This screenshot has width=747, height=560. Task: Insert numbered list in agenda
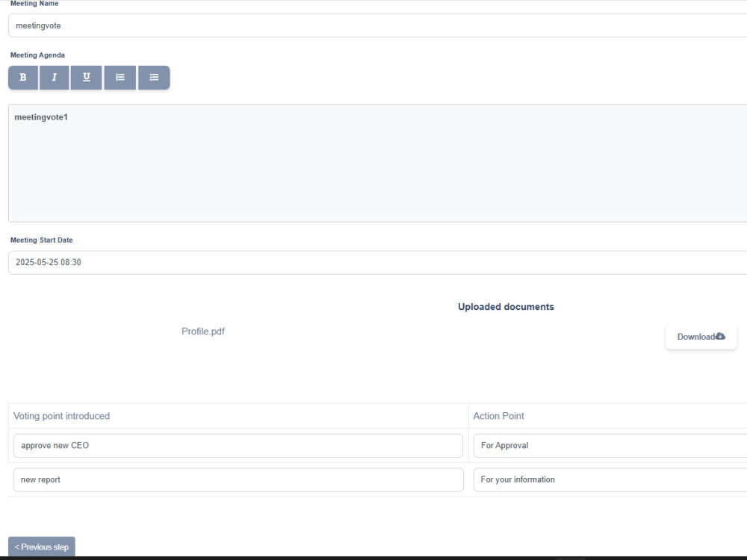[x=120, y=78]
